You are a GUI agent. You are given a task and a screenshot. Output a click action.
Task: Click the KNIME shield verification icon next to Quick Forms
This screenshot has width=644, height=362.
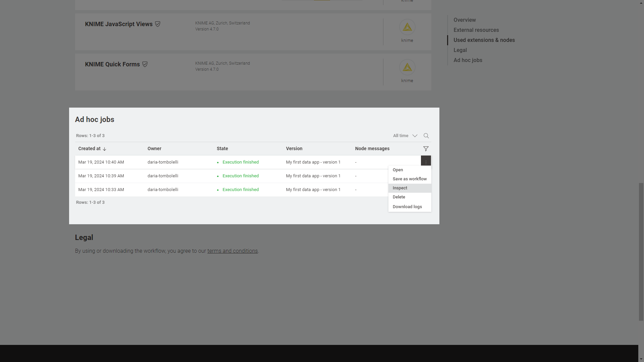coord(145,64)
